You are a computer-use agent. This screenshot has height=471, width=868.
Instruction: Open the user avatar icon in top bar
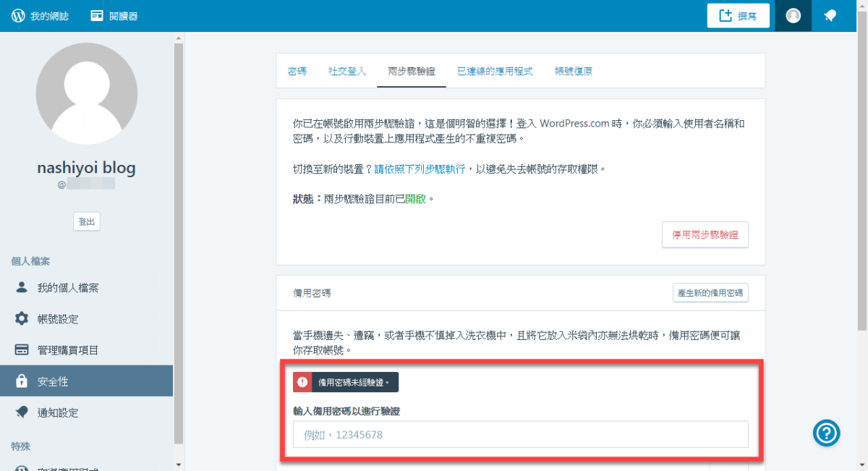click(x=793, y=16)
